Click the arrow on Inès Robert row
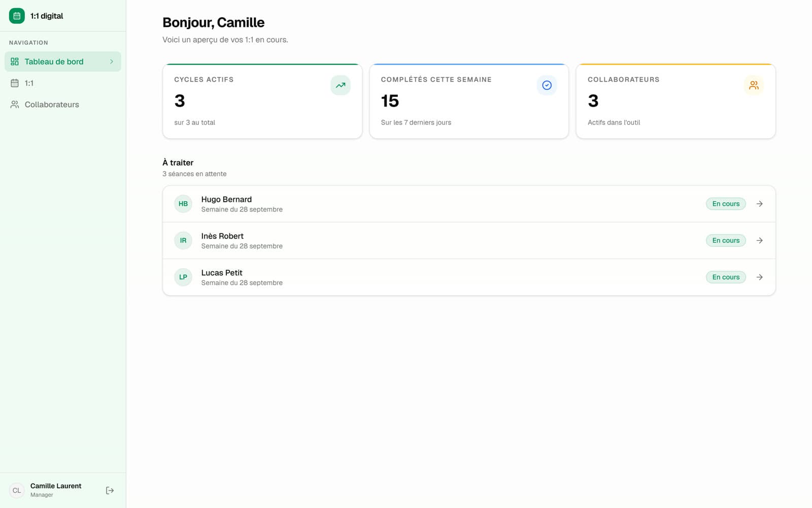812x508 pixels. coord(759,240)
